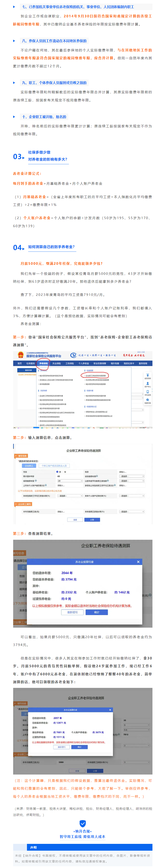Screen dimensions: 165x868
Task: Click 确定 in the 12871 元 result dialog
Action: pyautogui.click(x=80, y=747)
